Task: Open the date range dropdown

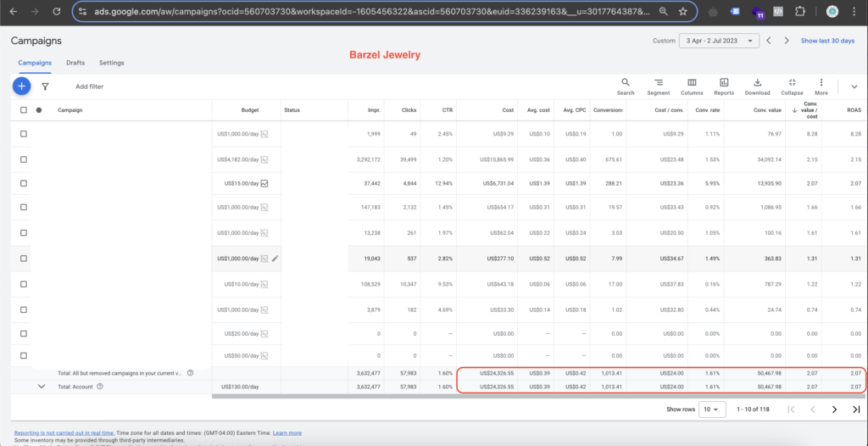Action: [719, 41]
